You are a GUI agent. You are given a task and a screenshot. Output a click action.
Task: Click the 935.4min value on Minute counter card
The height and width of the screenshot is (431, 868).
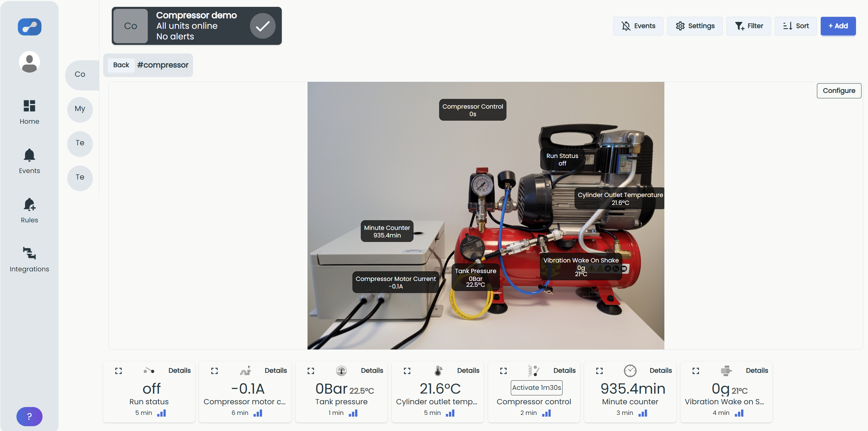coord(633,389)
